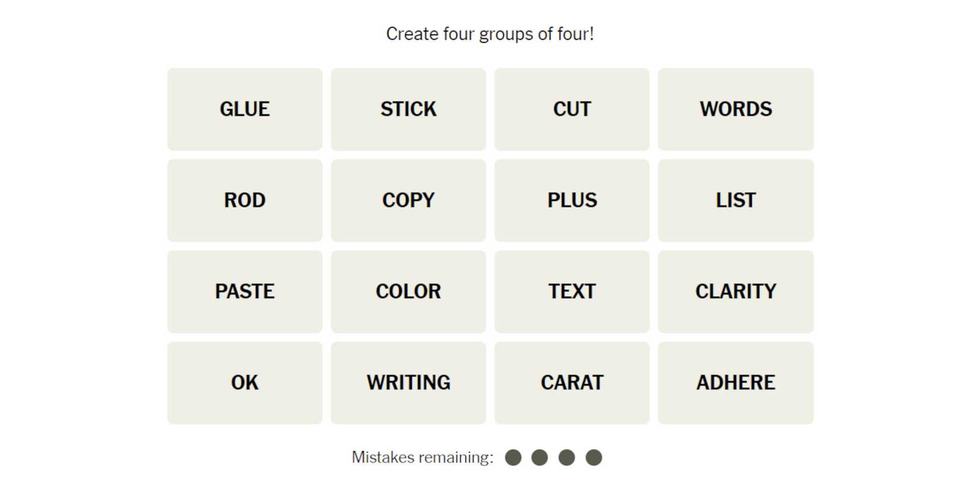The width and height of the screenshot is (980, 490).
Task: Click the COPY word tile
Action: pyautogui.click(x=408, y=200)
